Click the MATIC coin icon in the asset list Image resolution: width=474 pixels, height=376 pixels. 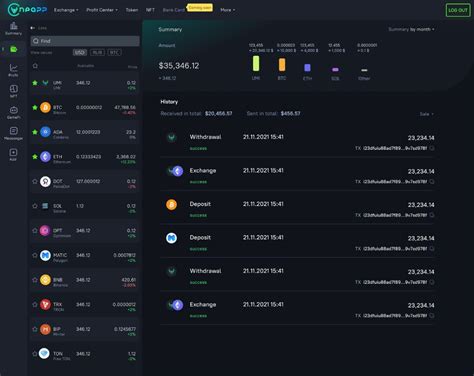pos(45,255)
